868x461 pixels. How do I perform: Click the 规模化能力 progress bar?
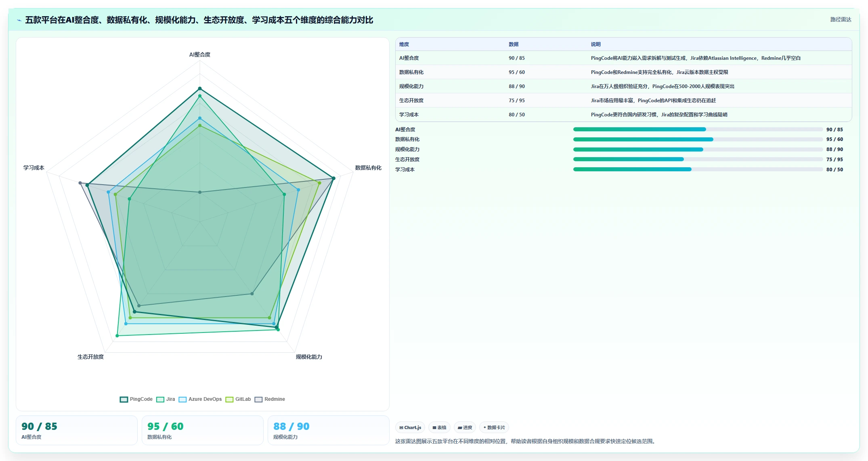click(x=698, y=149)
